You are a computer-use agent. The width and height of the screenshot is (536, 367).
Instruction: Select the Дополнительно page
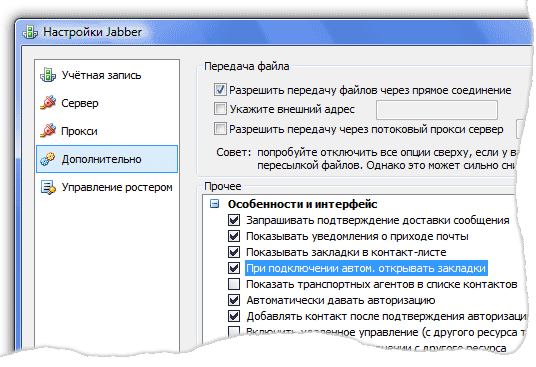[107, 159]
